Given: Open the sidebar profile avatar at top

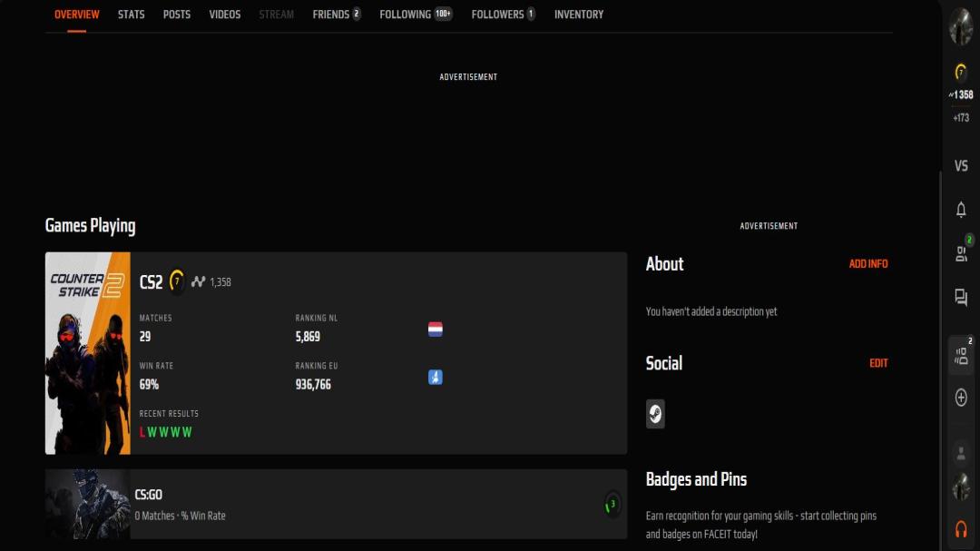Looking at the screenshot, I should pos(961,26).
